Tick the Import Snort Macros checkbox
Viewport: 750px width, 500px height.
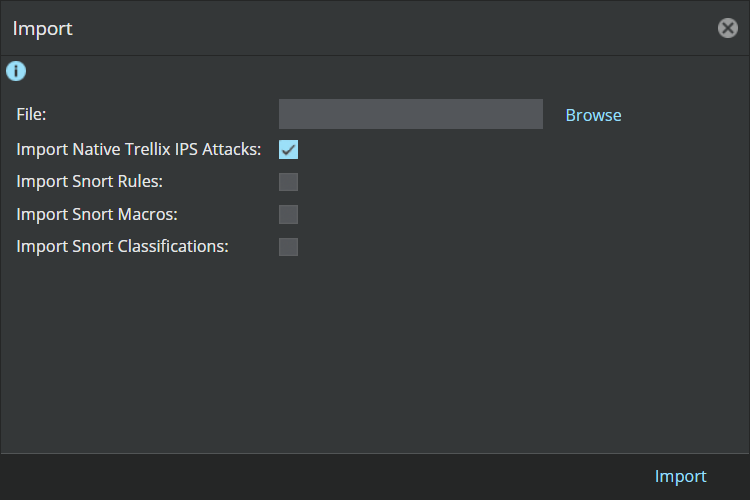pyautogui.click(x=288, y=214)
